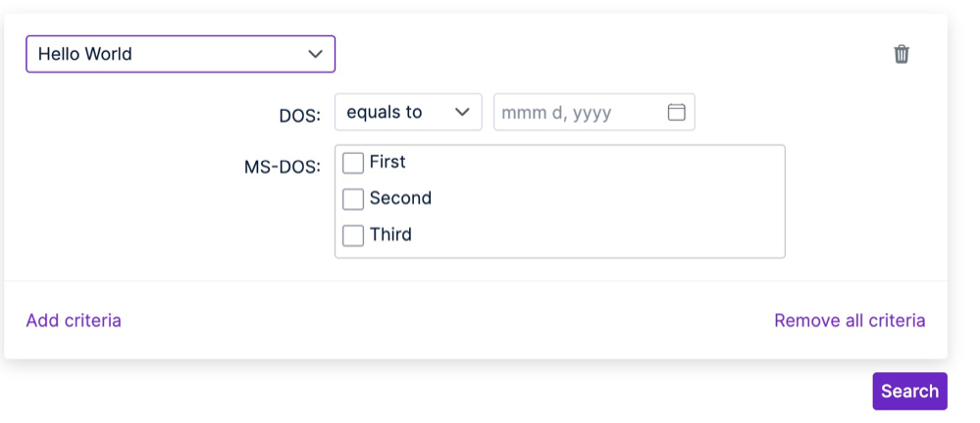
Task: Open the Hello World criteria dropdown
Action: pos(181,54)
